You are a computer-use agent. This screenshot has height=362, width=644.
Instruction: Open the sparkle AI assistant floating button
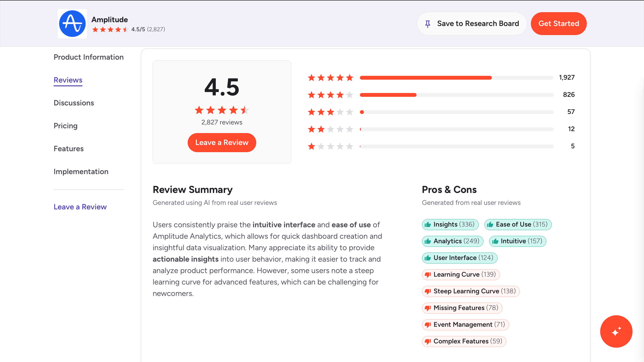point(616,331)
